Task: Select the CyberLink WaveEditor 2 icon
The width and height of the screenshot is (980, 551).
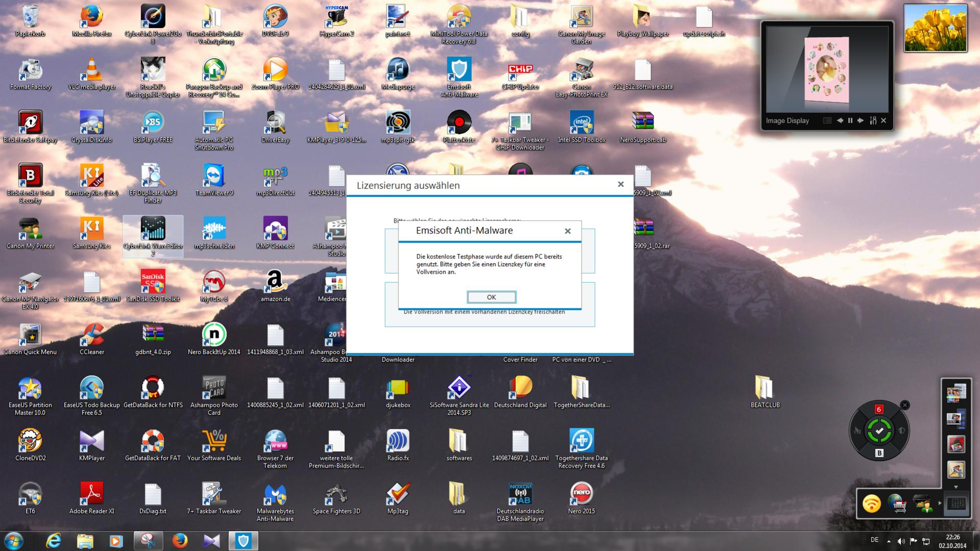Action: click(x=153, y=236)
